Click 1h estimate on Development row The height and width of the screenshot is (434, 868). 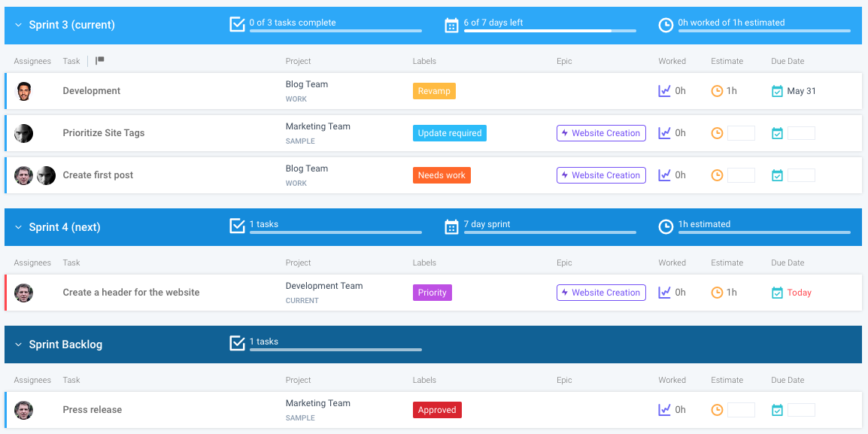tap(731, 91)
